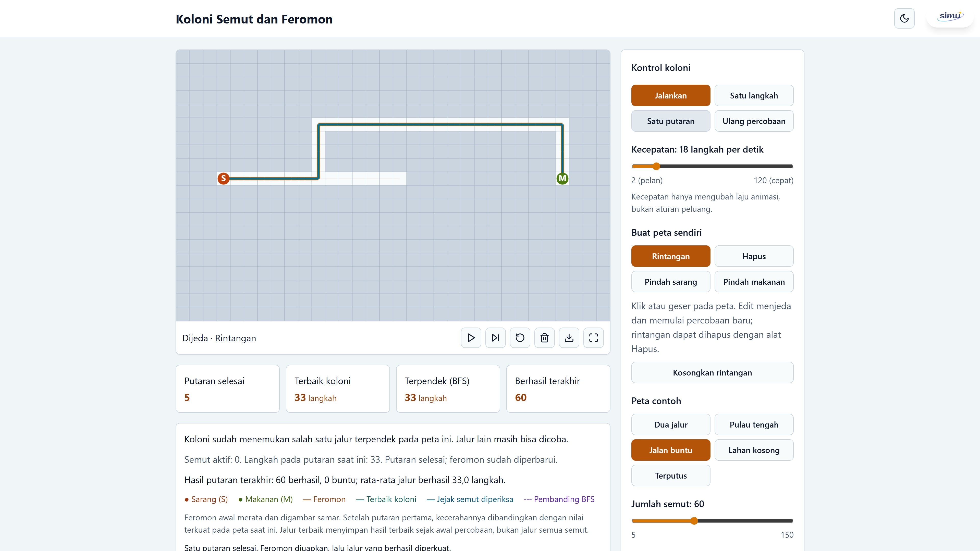Load the Lahan kosong sample map

tap(754, 450)
